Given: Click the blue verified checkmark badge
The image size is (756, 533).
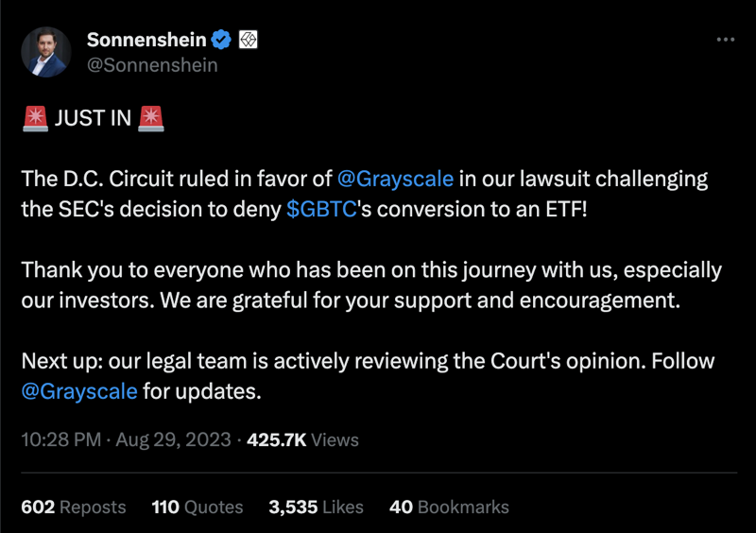Looking at the screenshot, I should point(222,40).
